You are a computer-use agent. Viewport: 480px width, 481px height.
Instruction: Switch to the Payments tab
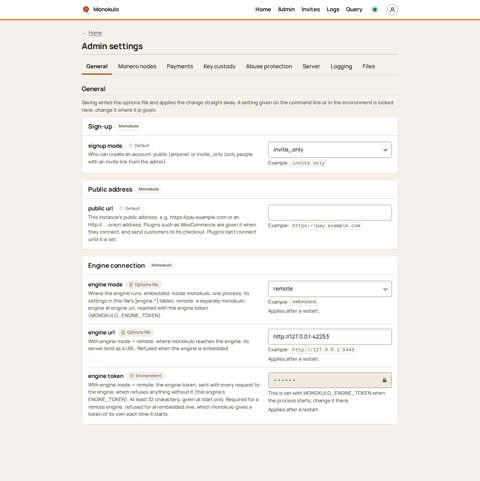coord(180,66)
